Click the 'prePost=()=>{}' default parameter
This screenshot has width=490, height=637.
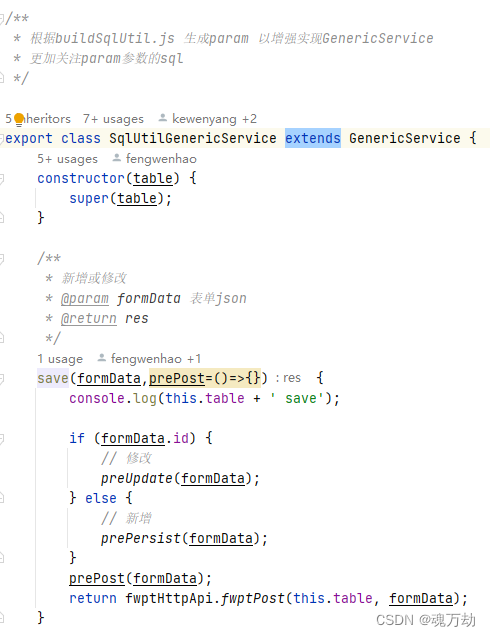[x=205, y=378]
